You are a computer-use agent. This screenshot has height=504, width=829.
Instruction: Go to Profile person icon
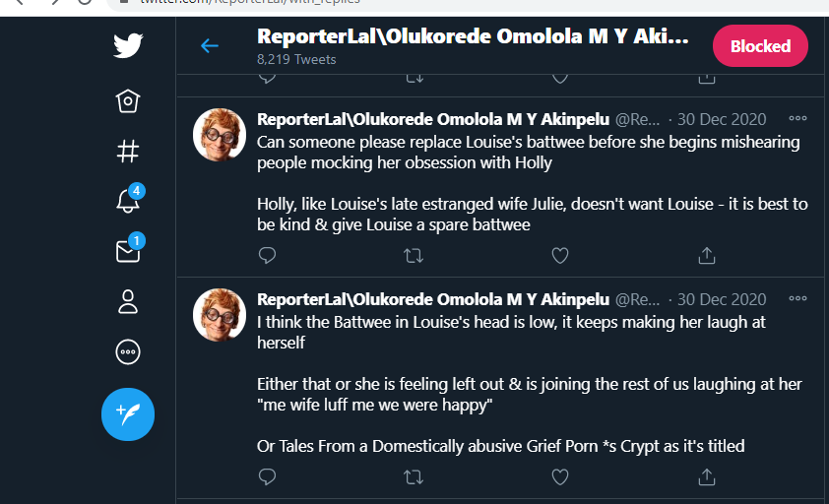128,302
